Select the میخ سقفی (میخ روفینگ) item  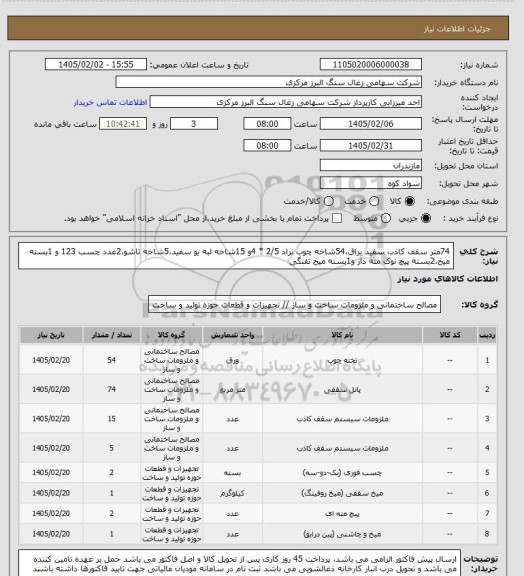click(342, 493)
